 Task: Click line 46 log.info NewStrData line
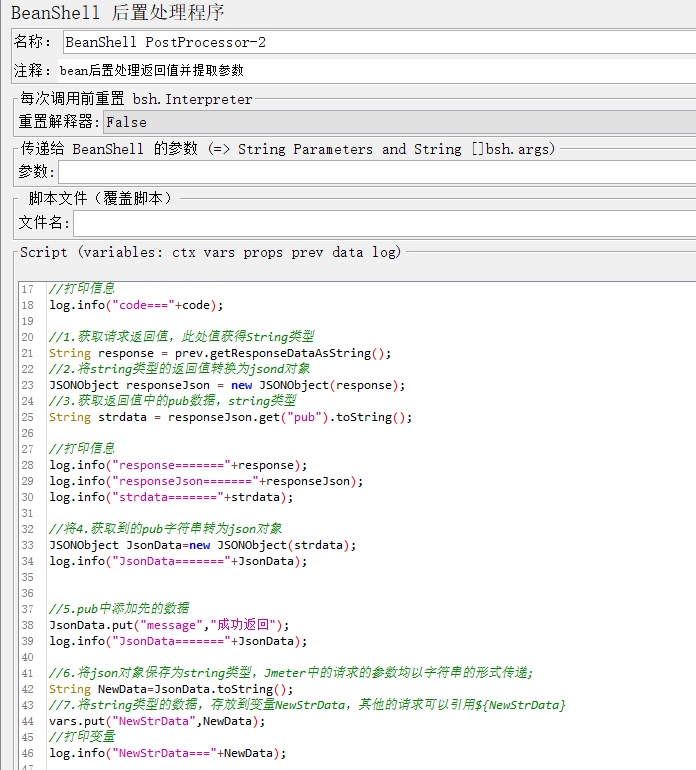point(167,753)
